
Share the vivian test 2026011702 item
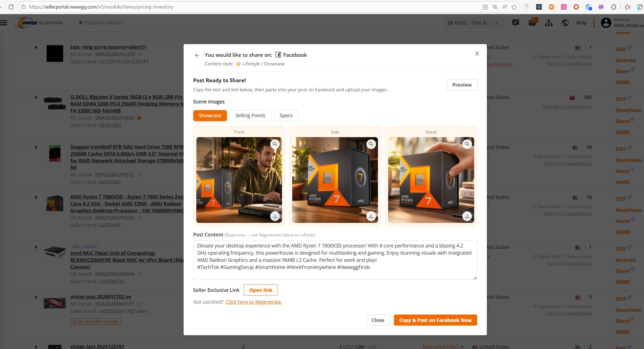(x=622, y=321)
